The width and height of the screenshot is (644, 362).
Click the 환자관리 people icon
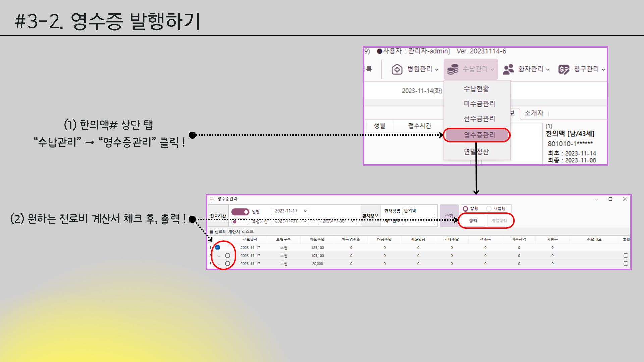pyautogui.click(x=508, y=69)
